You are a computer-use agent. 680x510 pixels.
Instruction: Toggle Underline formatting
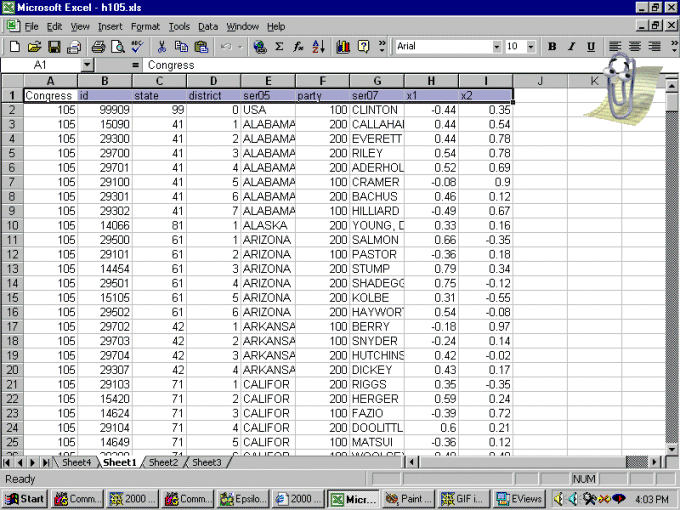pos(591,47)
